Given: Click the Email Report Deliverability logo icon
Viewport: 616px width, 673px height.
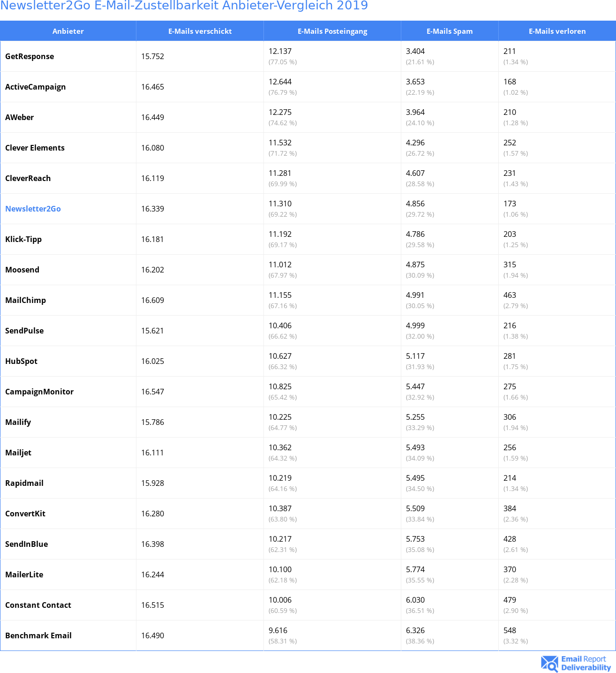Looking at the screenshot, I should (549, 664).
